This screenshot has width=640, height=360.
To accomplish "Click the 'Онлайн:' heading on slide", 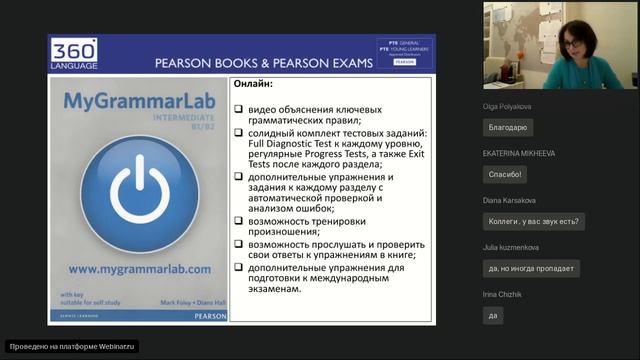I will (253, 84).
